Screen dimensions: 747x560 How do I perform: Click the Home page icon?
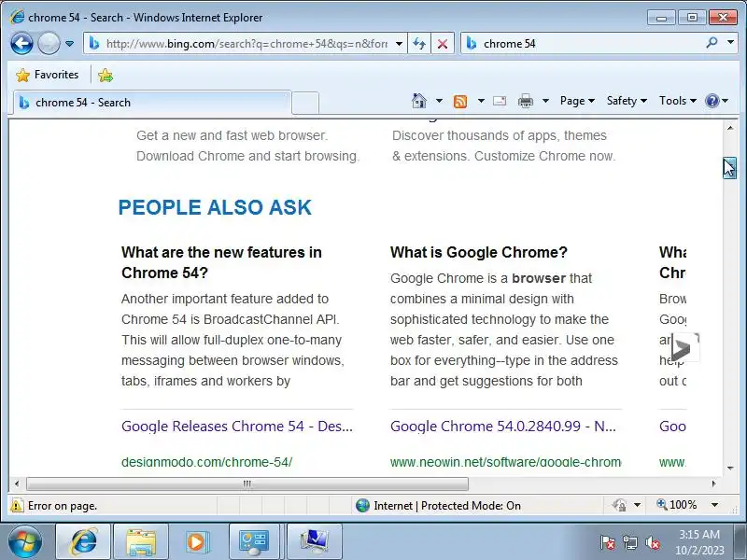click(x=418, y=101)
